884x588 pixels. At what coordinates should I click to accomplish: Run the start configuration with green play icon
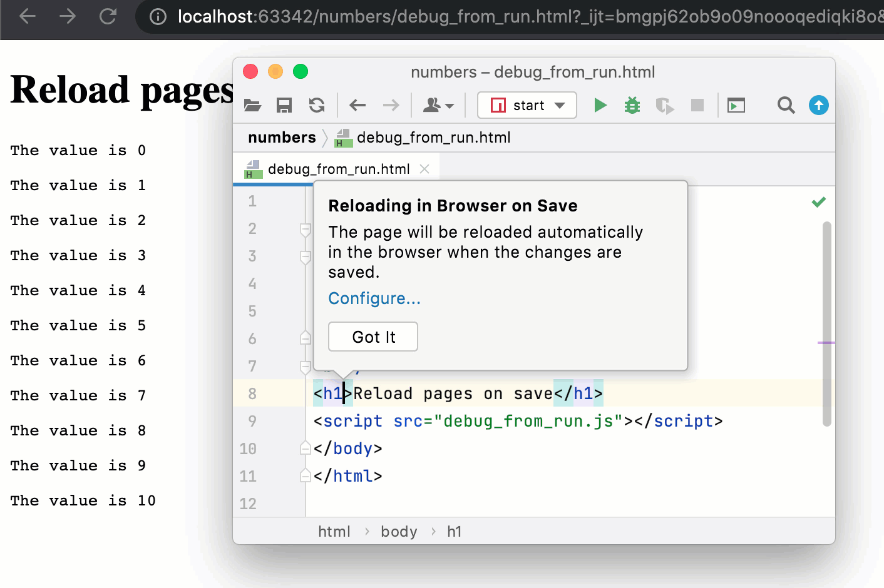tap(600, 105)
